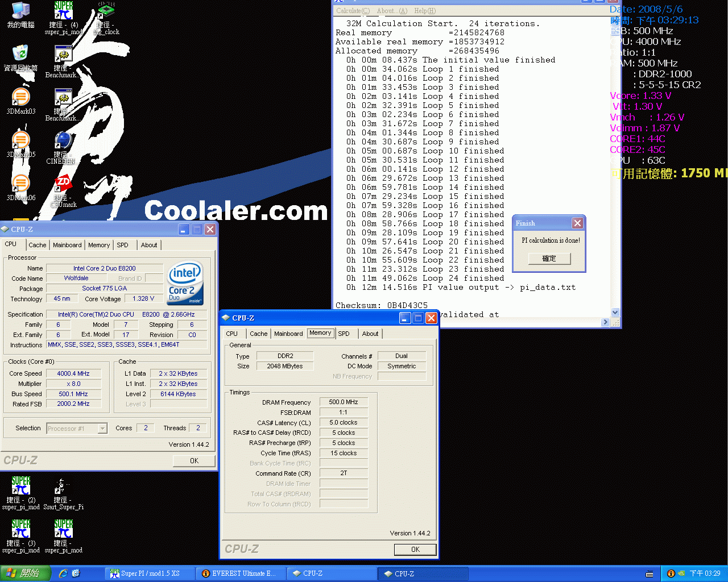Click the 'Checksum: 0B4D43C5' line in Super PI

382,306
